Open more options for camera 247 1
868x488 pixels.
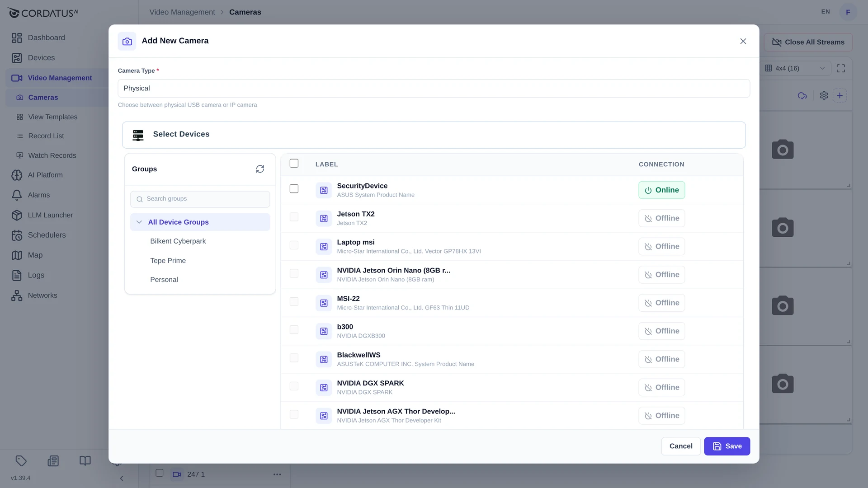tap(277, 474)
